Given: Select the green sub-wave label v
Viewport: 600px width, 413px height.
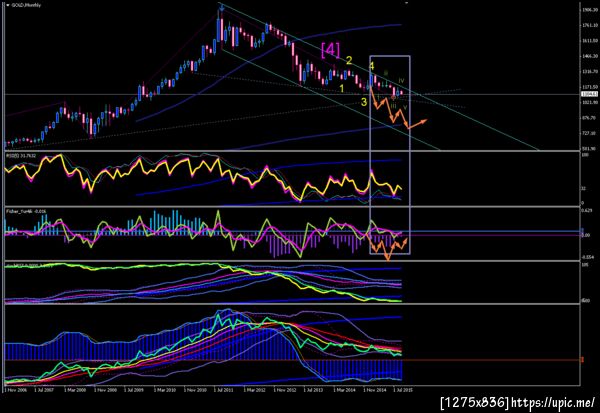Looking at the screenshot, I should tap(405, 107).
